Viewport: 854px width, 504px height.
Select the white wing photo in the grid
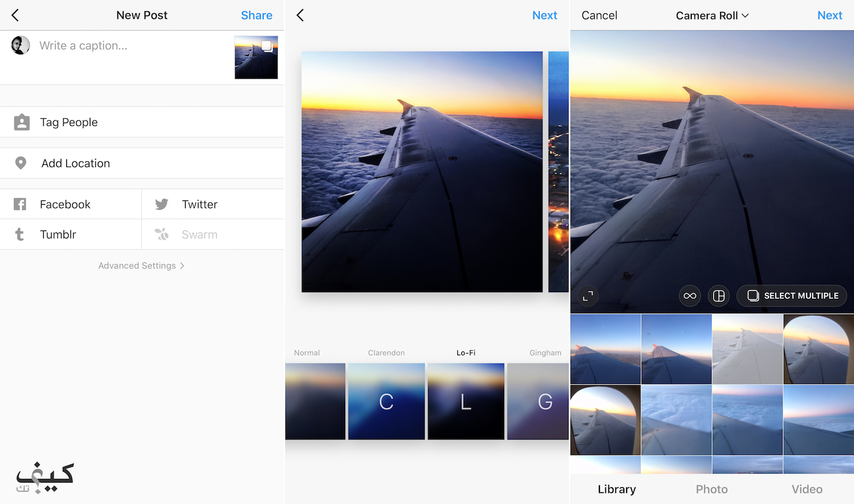pos(747,349)
